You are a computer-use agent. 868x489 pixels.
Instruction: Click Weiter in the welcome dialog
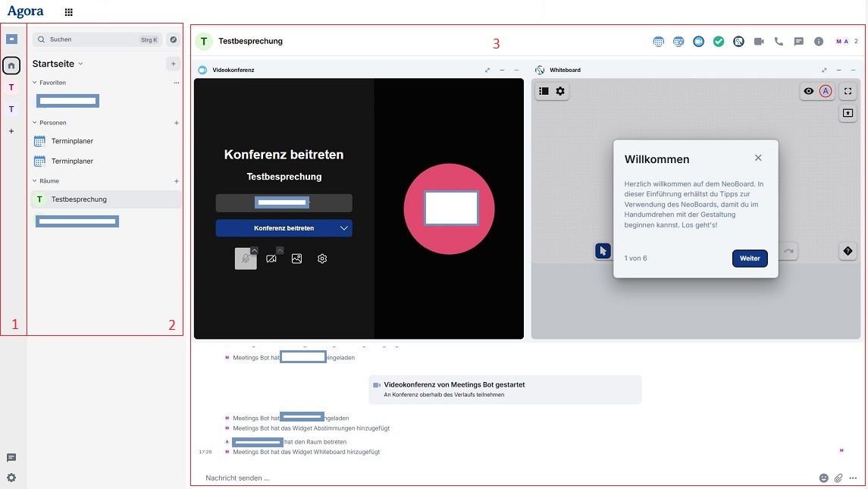tap(750, 259)
